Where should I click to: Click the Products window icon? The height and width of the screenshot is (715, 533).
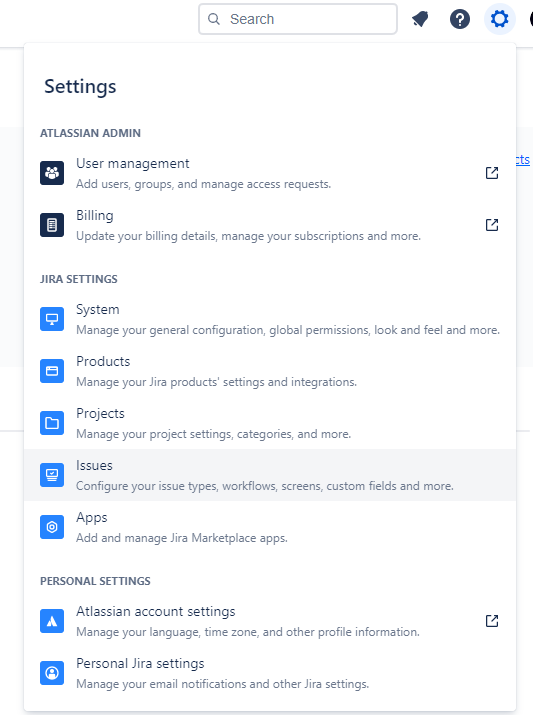tap(52, 371)
